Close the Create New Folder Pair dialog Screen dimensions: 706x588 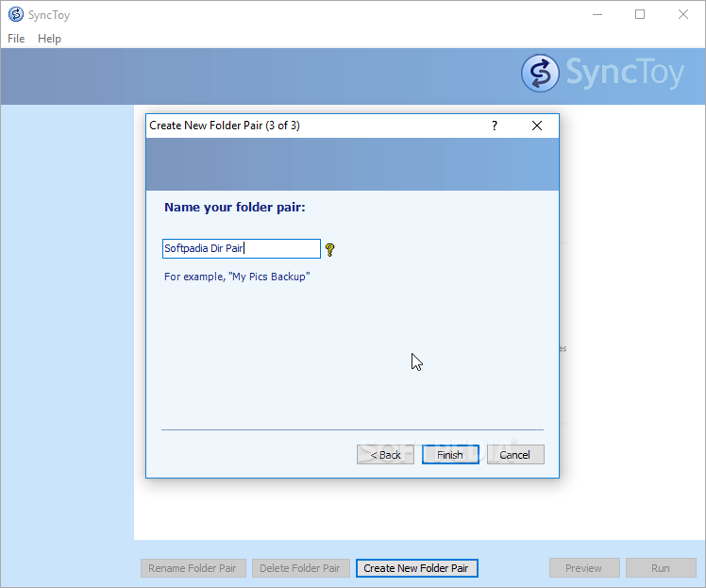point(537,126)
